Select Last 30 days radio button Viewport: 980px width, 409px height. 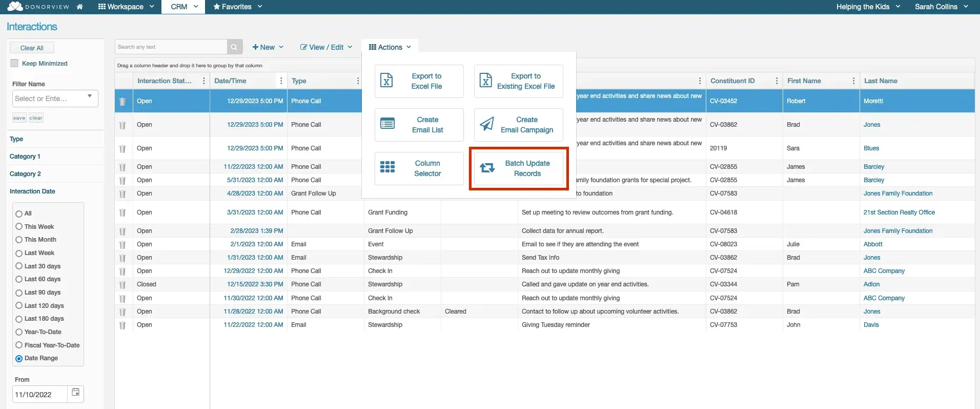pos(19,266)
